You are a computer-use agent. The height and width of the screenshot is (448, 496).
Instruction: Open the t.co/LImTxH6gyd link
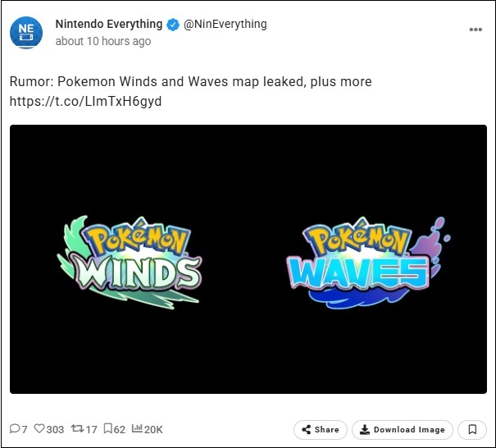[85, 101]
